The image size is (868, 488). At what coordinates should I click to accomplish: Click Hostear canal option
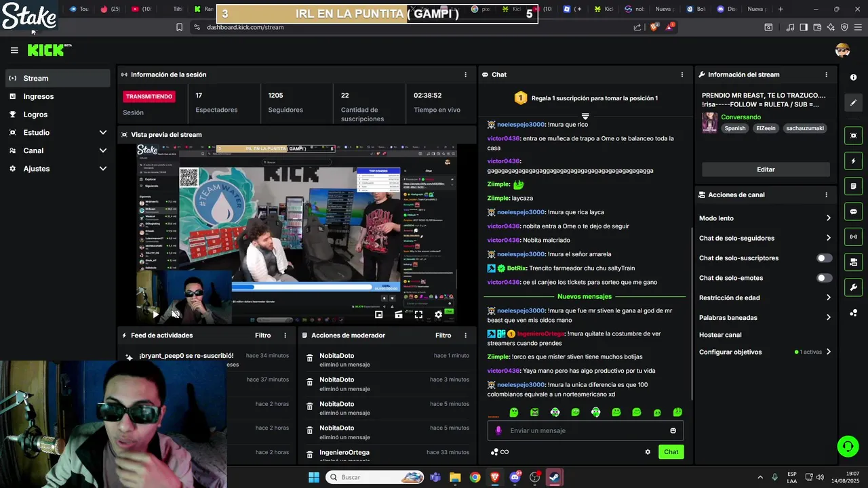[x=720, y=335]
